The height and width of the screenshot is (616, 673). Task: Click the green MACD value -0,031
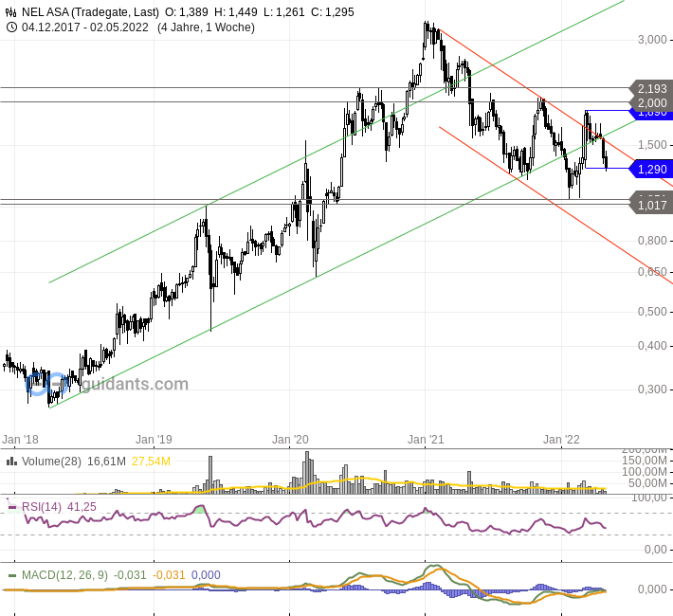[x=130, y=575]
